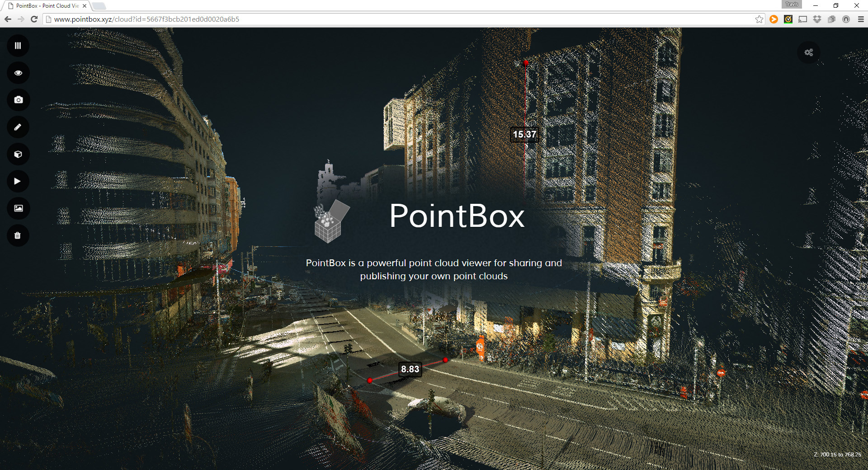Image resolution: width=868 pixels, height=470 pixels.
Task: Click the Dropbox extension icon
Action: (817, 19)
